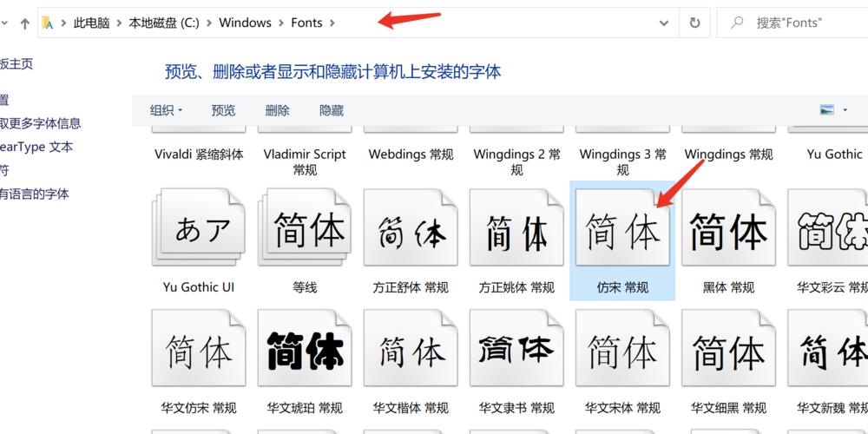Select Fonts in the breadcrumb path
868x434 pixels.
coord(306,23)
